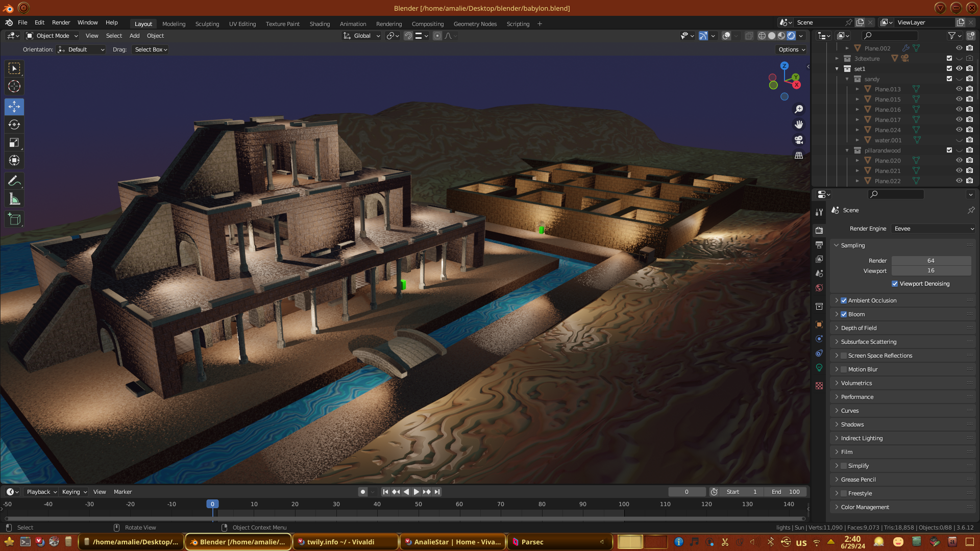Viewport: 980px width, 551px height.
Task: Open the World properties tab
Action: pos(819,288)
